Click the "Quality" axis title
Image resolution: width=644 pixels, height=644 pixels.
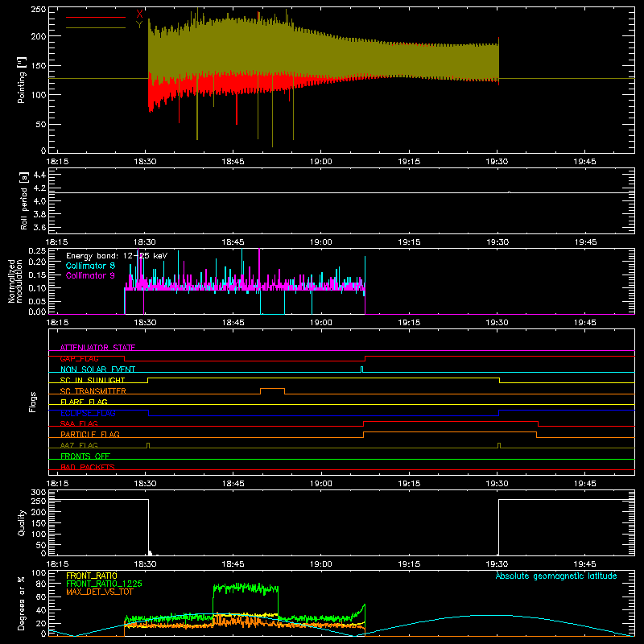[22, 522]
